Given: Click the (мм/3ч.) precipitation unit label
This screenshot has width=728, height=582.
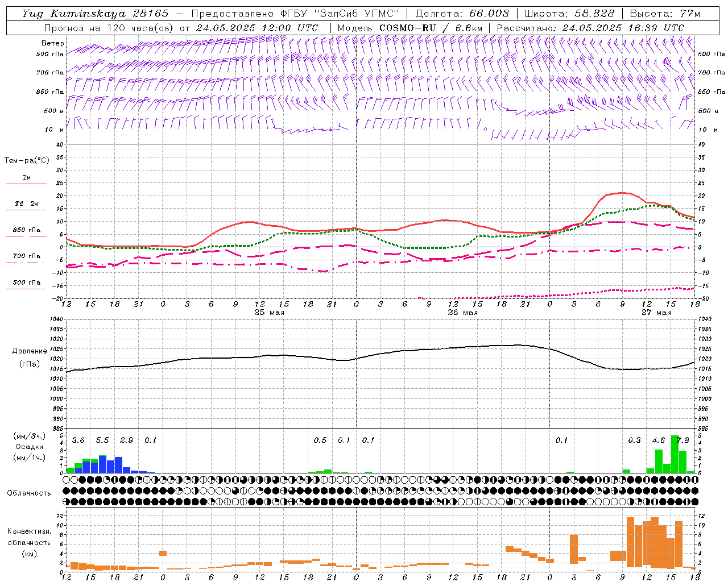Looking at the screenshot, I should click(30, 436).
